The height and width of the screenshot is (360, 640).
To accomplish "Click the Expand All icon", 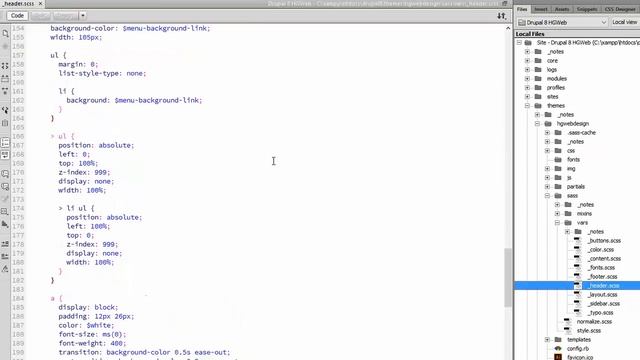I will 5,91.
